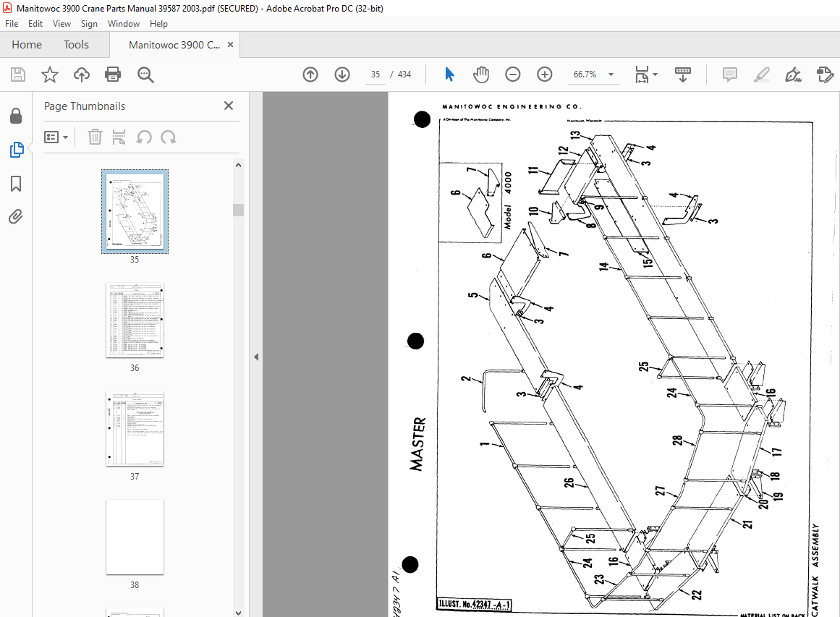Open the Sign menu
Viewport: 840px width, 617px height.
point(89,24)
